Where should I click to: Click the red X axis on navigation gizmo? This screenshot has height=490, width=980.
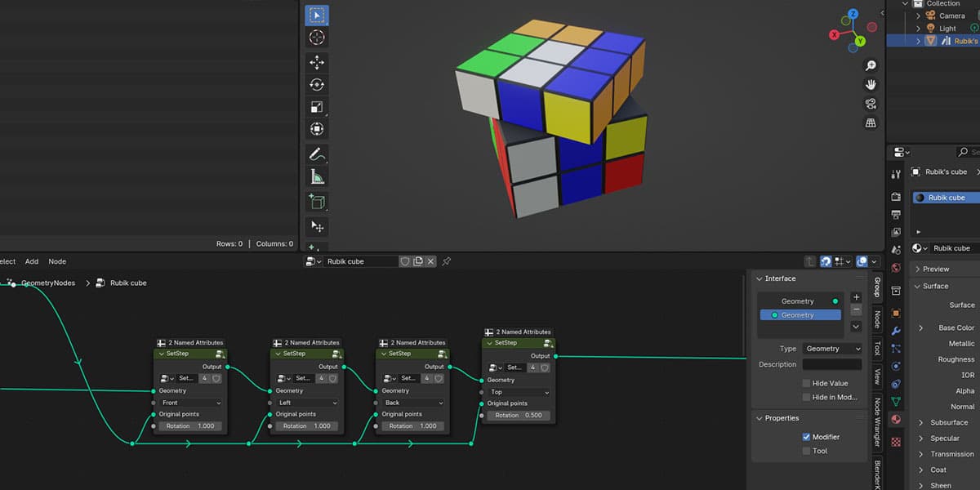pos(835,35)
